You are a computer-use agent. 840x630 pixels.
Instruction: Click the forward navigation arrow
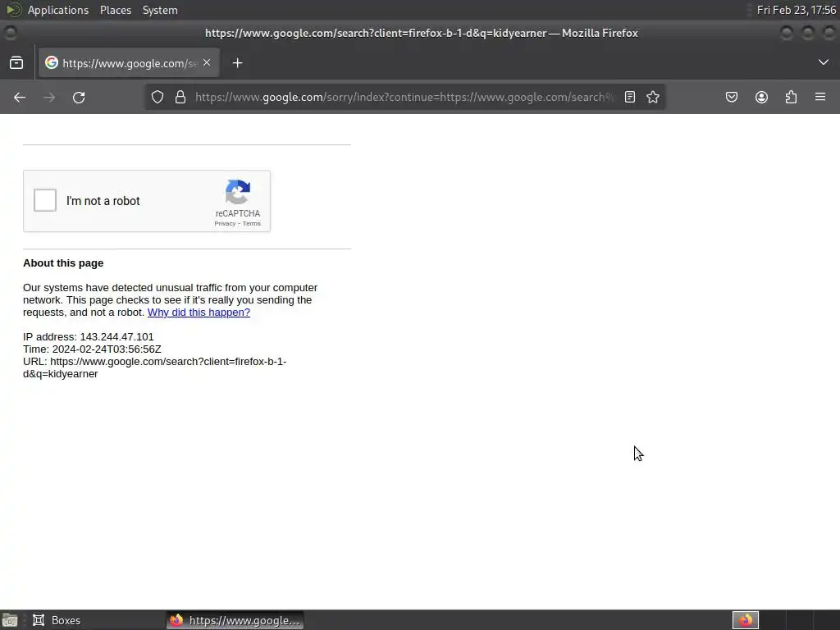point(49,97)
